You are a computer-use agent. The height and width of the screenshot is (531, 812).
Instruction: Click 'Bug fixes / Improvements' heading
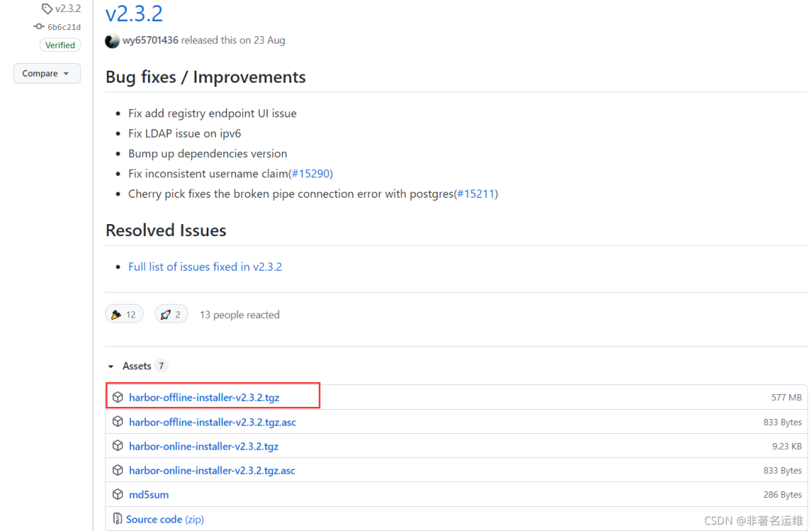[x=205, y=77]
